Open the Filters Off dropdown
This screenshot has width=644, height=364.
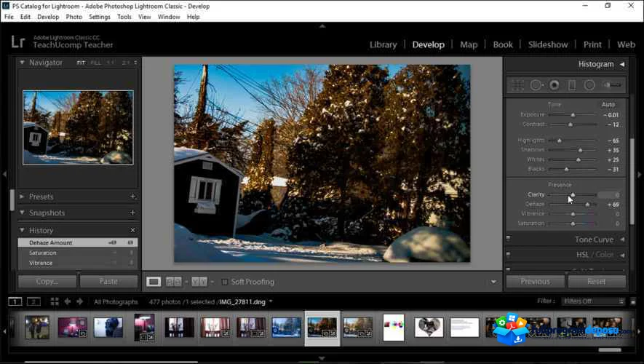point(593,301)
